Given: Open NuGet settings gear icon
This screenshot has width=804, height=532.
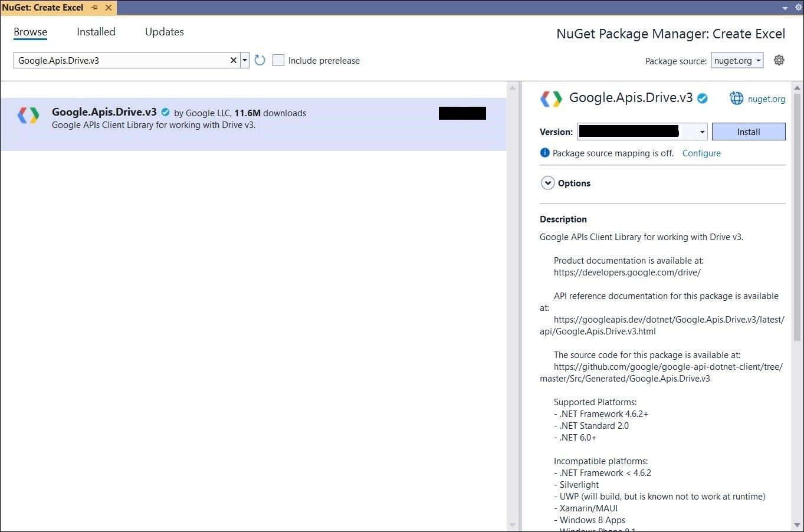Looking at the screenshot, I should click(x=779, y=60).
